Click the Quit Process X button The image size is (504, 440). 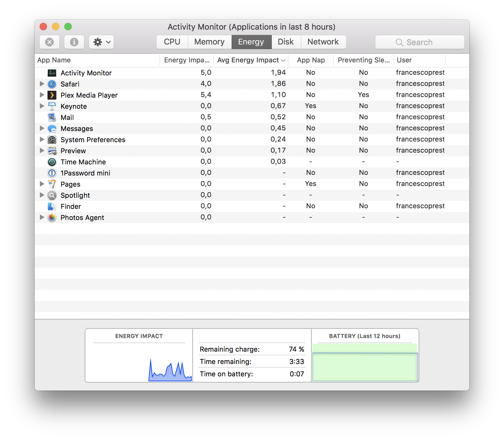pyautogui.click(x=49, y=42)
